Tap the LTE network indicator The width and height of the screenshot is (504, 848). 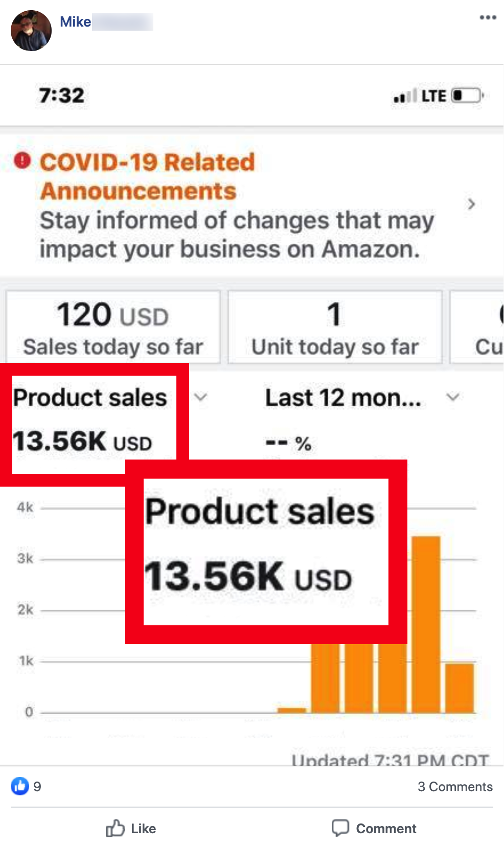[433, 96]
